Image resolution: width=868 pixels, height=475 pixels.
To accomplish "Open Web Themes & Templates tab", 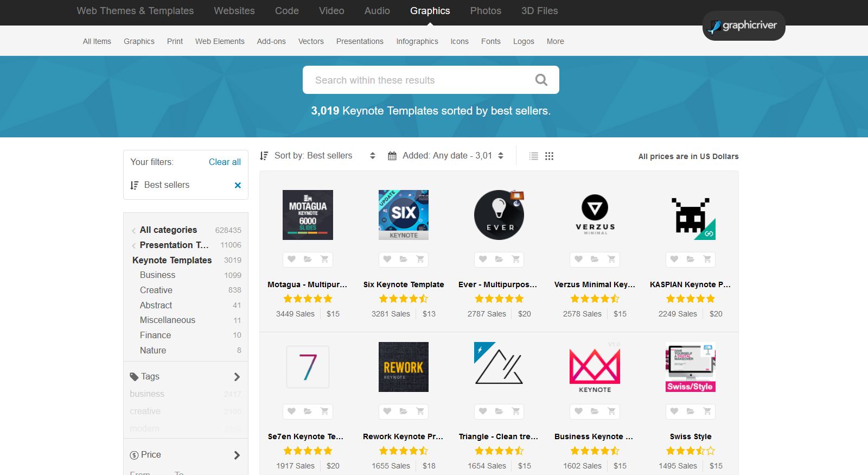I will (135, 11).
